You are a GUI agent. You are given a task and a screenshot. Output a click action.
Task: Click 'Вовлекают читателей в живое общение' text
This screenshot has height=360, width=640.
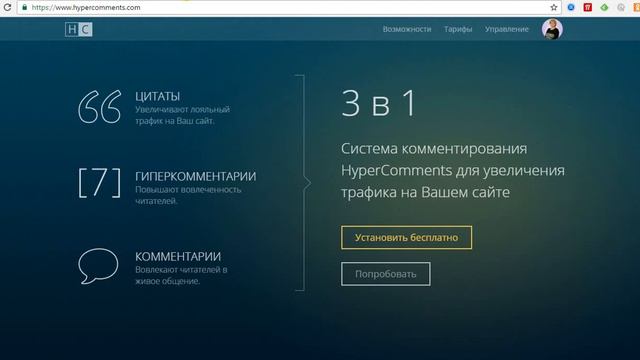[181, 275]
